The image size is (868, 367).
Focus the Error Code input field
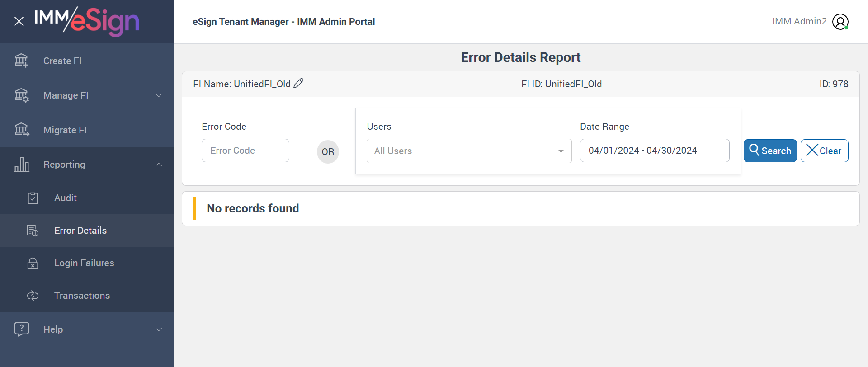pyautogui.click(x=245, y=151)
